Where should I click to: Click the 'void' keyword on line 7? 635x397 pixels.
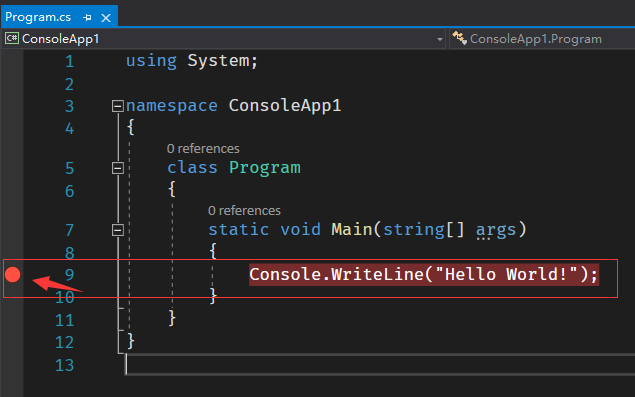tap(300, 229)
